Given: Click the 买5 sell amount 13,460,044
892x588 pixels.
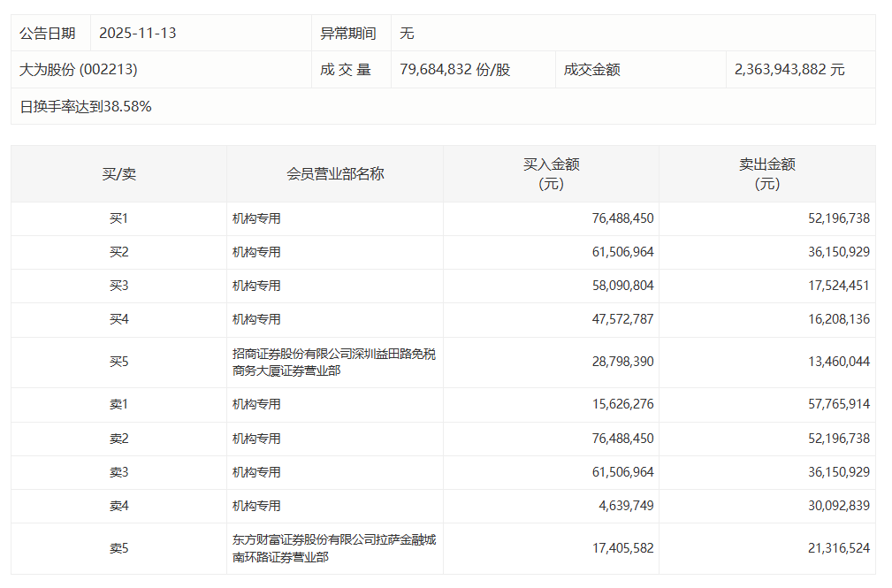Looking at the screenshot, I should tap(838, 362).
